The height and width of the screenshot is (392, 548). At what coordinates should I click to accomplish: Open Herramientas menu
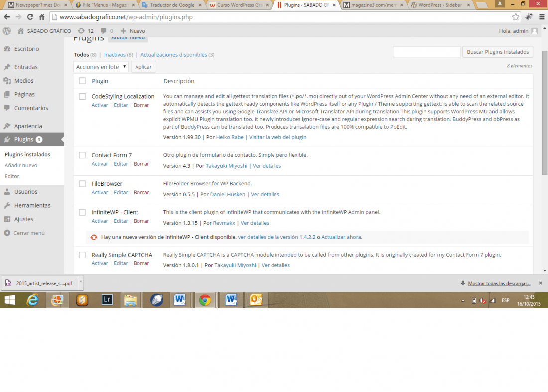click(32, 205)
